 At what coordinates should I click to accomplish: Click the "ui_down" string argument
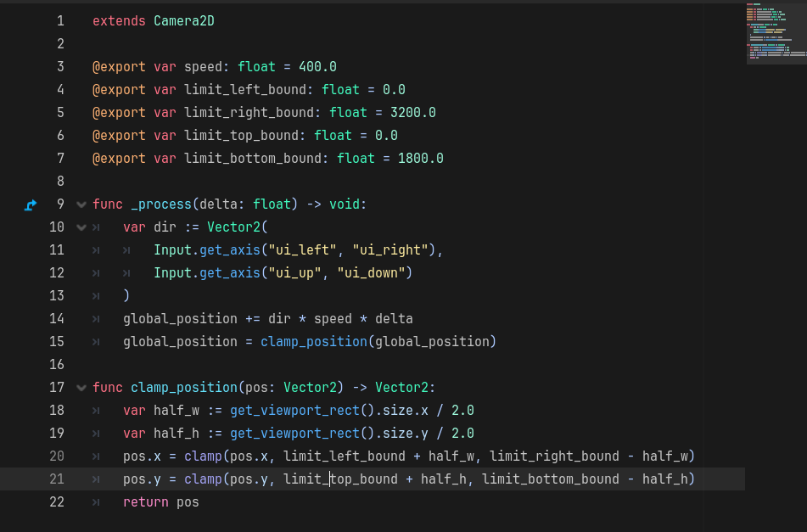tap(371, 273)
